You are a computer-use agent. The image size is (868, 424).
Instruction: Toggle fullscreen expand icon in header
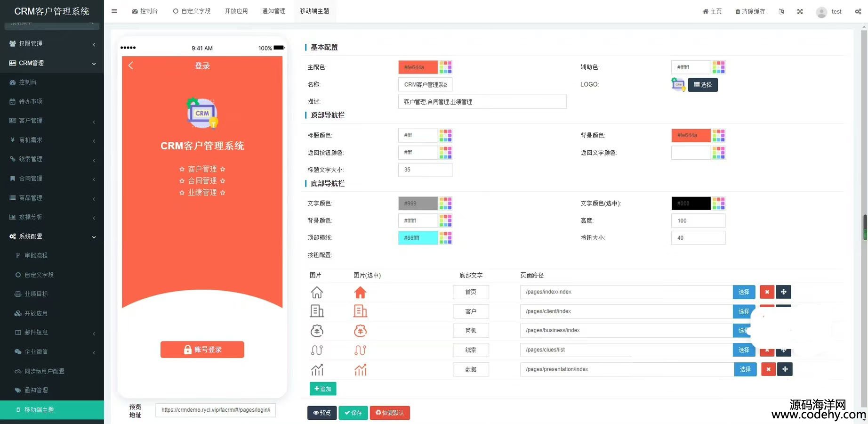[800, 11]
